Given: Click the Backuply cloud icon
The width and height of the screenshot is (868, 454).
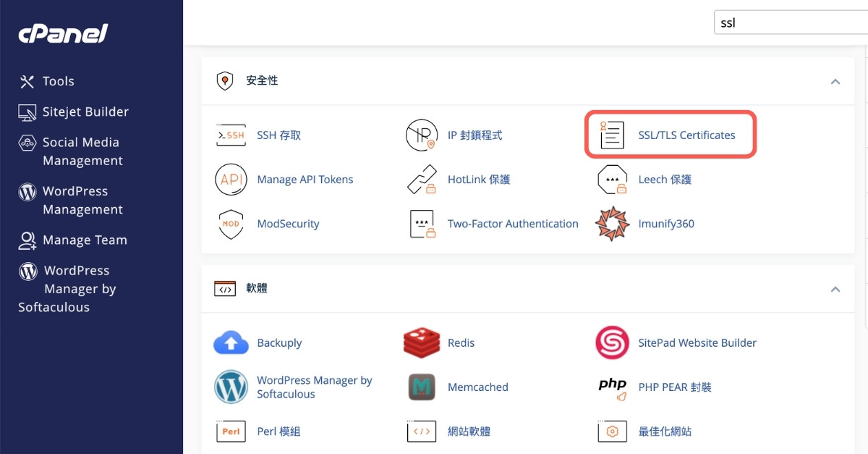Looking at the screenshot, I should [x=231, y=342].
